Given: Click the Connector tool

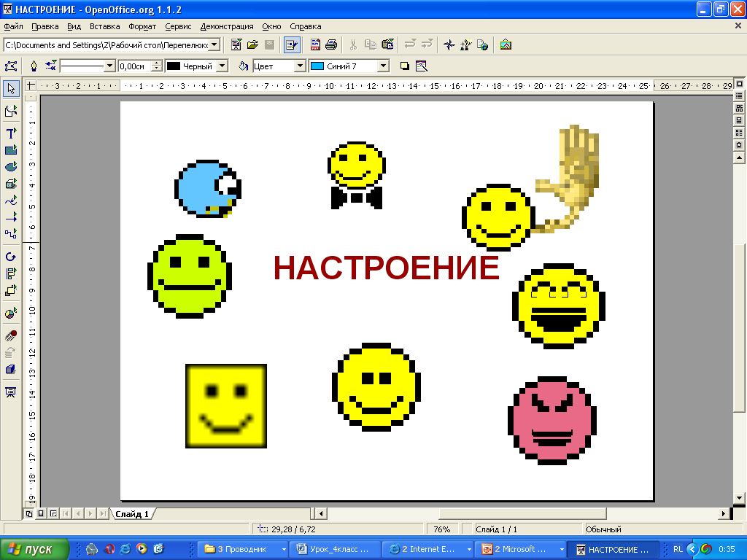Looking at the screenshot, I should [11, 234].
